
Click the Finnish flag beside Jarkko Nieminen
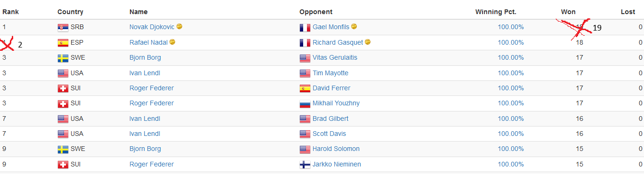(305, 165)
